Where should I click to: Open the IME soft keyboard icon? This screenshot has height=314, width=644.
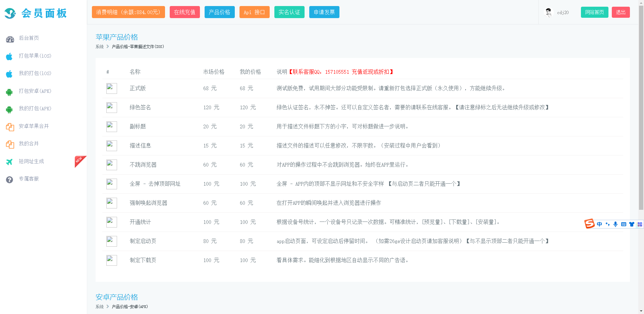pos(624,224)
